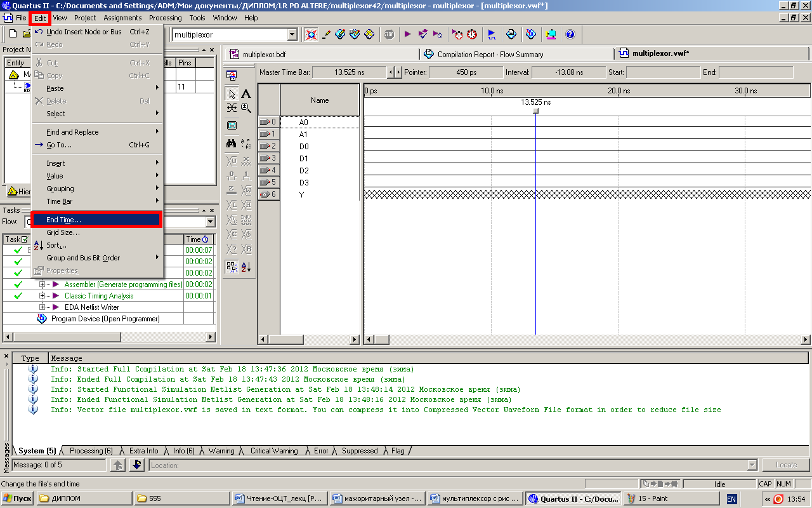Expand the Classic Timing Analysis task node
Screen dimensions: 812x508
click(43, 296)
